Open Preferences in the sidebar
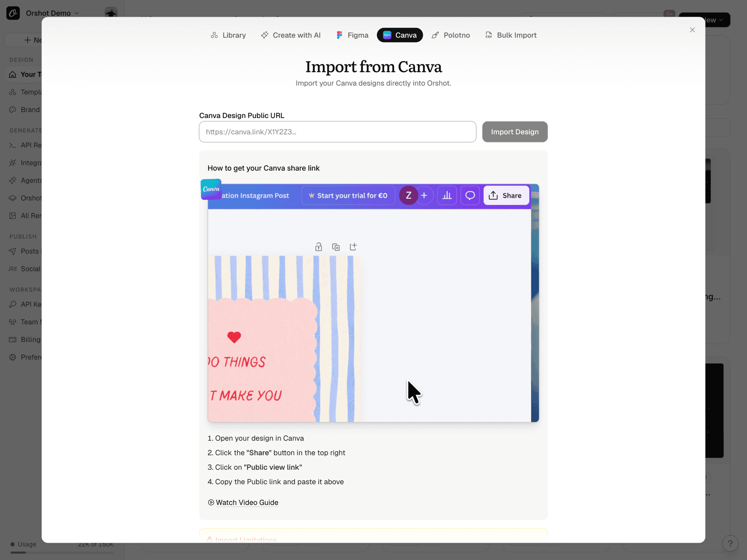 click(x=25, y=357)
